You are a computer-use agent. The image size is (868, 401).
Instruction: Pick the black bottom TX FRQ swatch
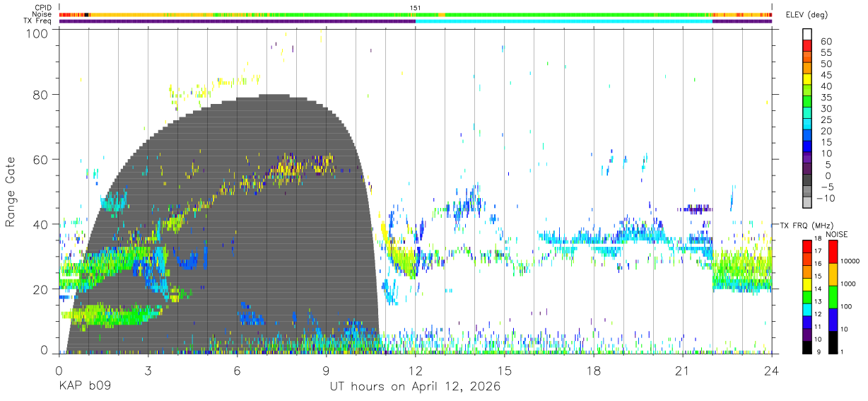pyautogui.click(x=806, y=346)
